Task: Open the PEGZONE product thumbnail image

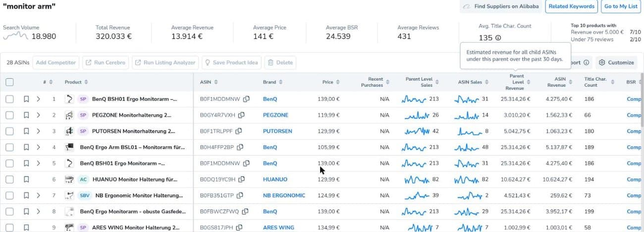Action: click(69, 115)
